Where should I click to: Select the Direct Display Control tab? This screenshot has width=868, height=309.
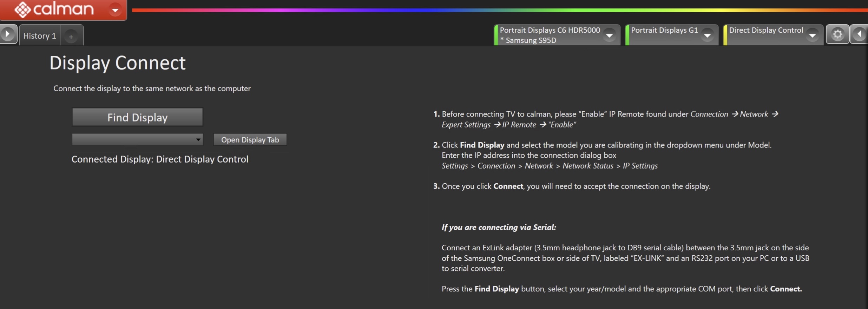tap(766, 31)
